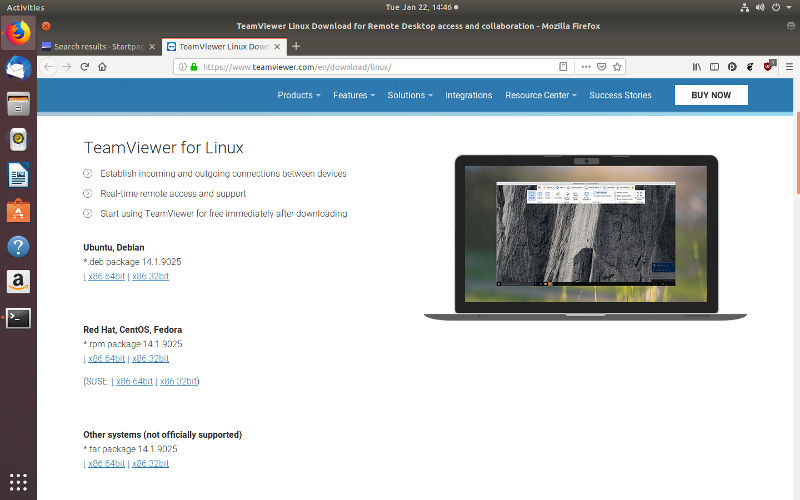Open the Integrations menu item

(x=468, y=95)
